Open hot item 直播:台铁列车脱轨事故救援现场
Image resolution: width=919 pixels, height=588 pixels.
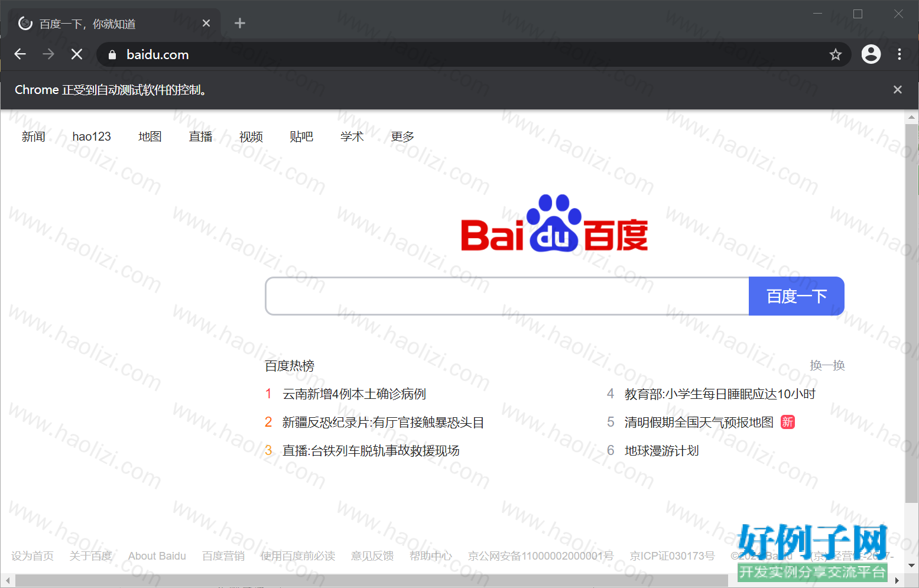coord(371,451)
